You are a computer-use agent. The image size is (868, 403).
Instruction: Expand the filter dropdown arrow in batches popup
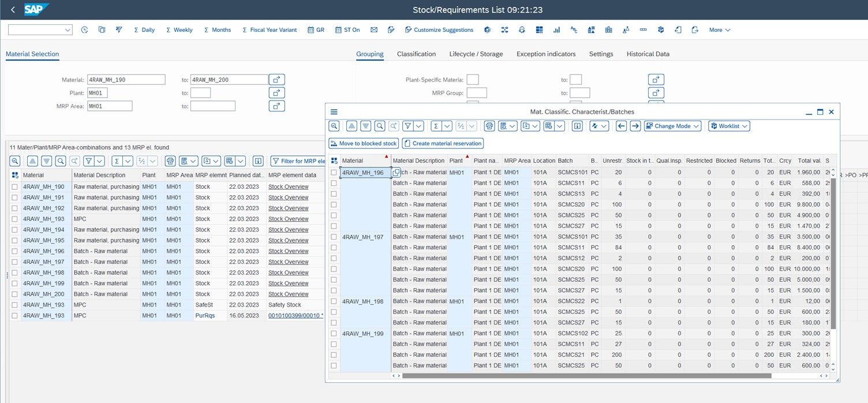coord(418,126)
